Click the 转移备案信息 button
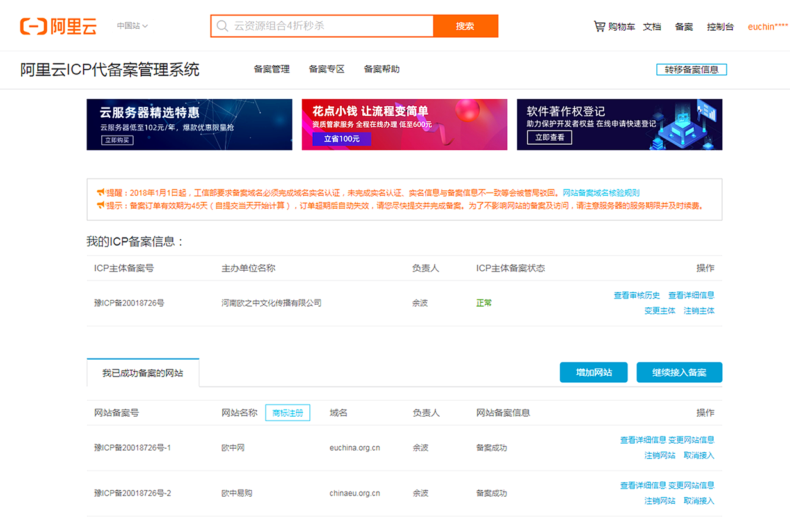Image resolution: width=790 pixels, height=532 pixels. (691, 70)
